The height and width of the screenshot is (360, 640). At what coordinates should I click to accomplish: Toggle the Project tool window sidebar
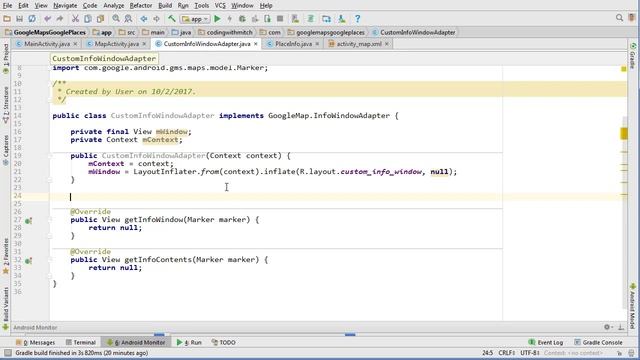point(6,58)
